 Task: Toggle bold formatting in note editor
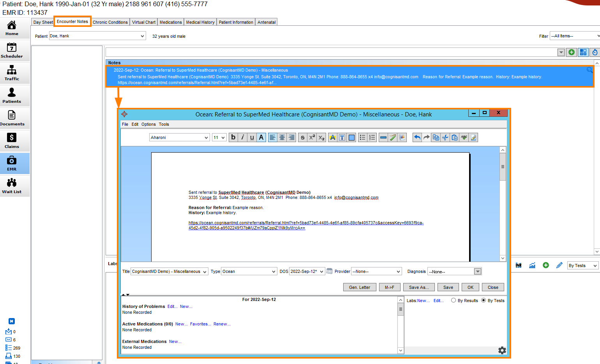233,137
